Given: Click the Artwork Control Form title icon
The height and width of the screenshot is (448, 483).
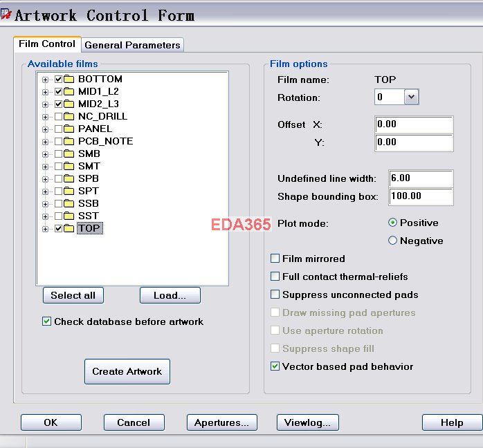Looking at the screenshot, I should (6, 14).
